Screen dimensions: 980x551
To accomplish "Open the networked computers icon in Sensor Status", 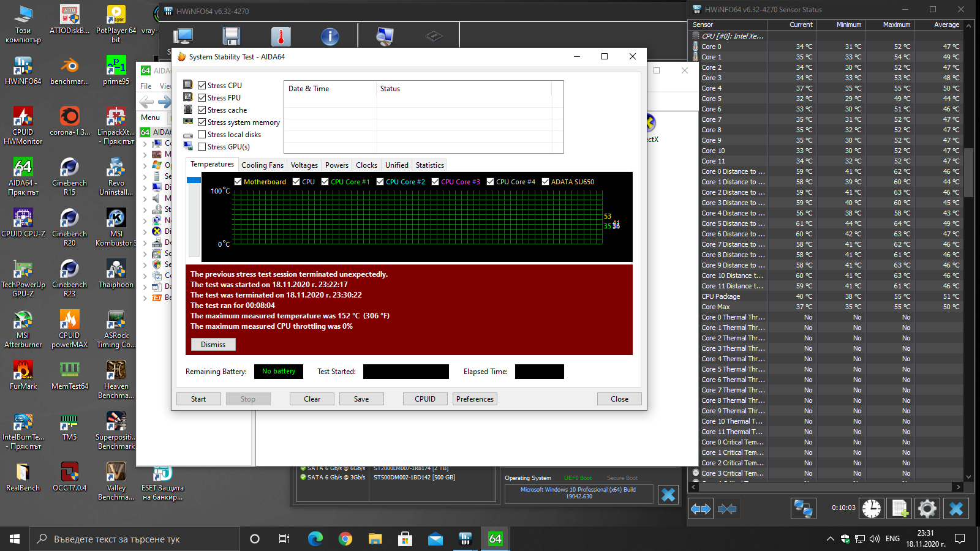I will pyautogui.click(x=803, y=509).
